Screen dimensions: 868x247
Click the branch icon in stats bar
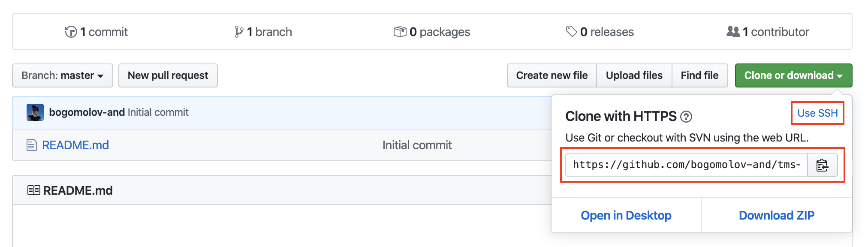click(x=239, y=32)
